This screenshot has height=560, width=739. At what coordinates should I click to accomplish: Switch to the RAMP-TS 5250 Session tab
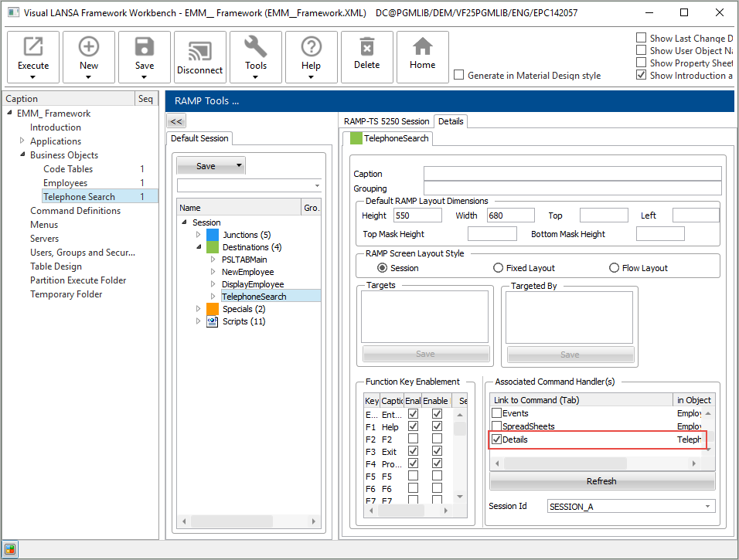click(x=387, y=121)
